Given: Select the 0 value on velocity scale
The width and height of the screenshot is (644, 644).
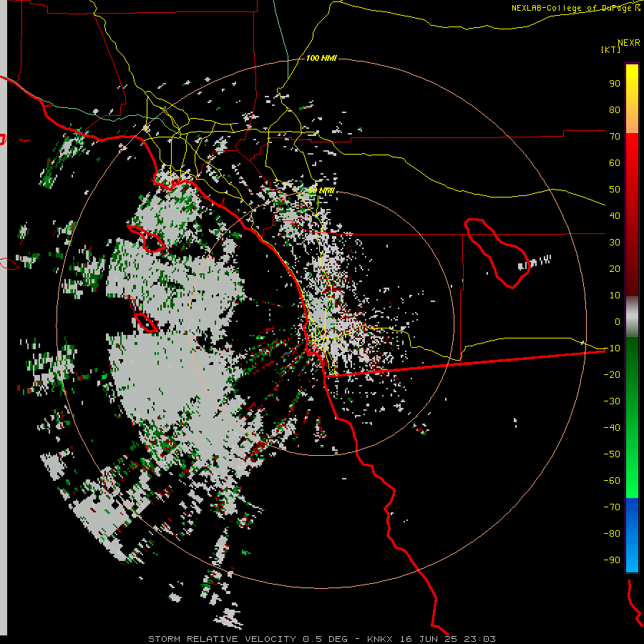Looking at the screenshot, I should click(x=618, y=322).
